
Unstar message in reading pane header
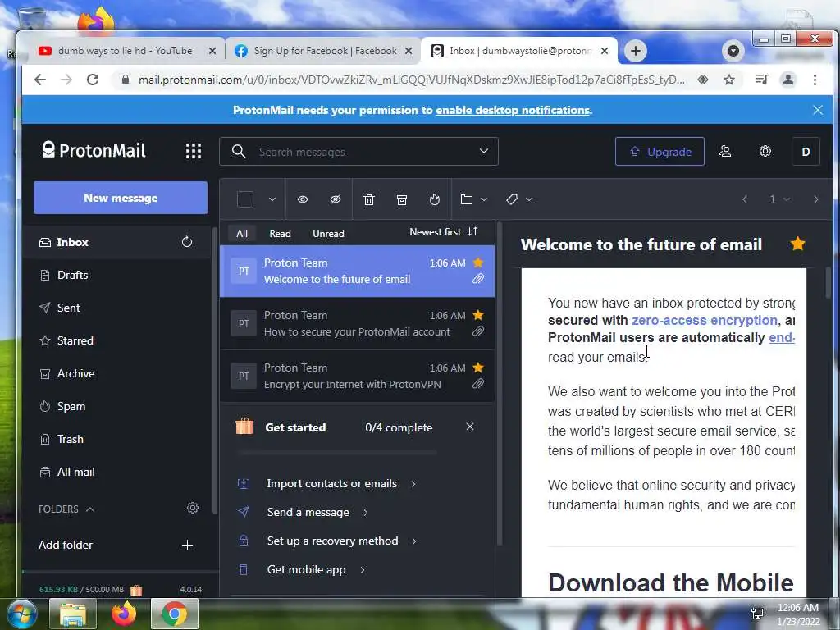[797, 244]
